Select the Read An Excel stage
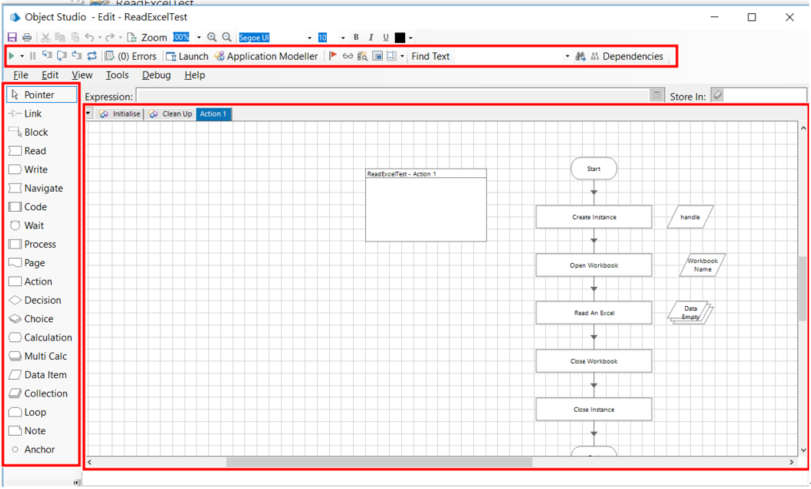811x489 pixels. point(594,313)
